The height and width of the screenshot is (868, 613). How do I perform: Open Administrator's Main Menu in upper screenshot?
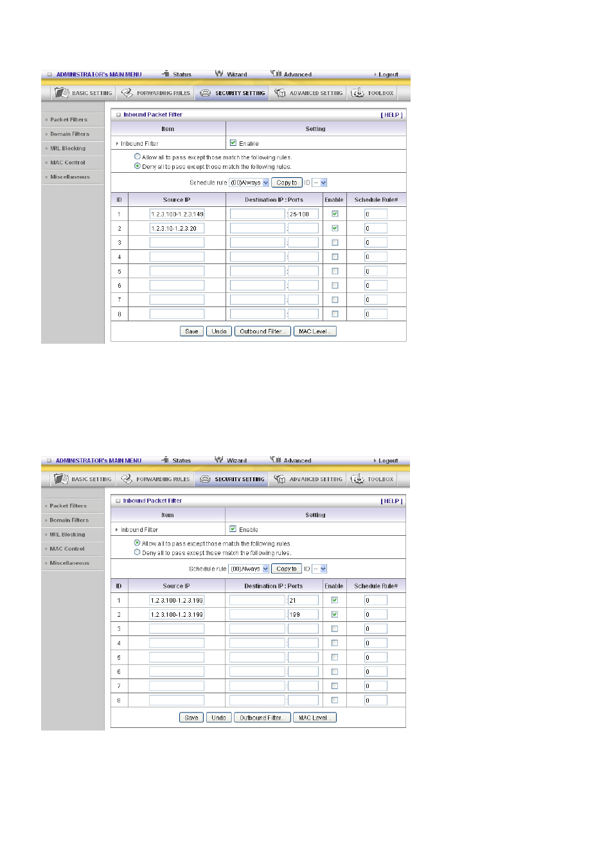(x=99, y=75)
